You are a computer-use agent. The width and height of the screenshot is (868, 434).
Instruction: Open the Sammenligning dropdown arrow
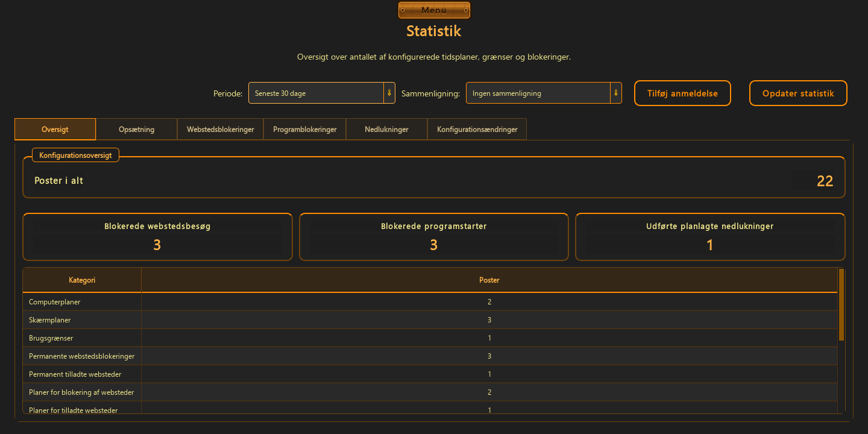coord(616,93)
